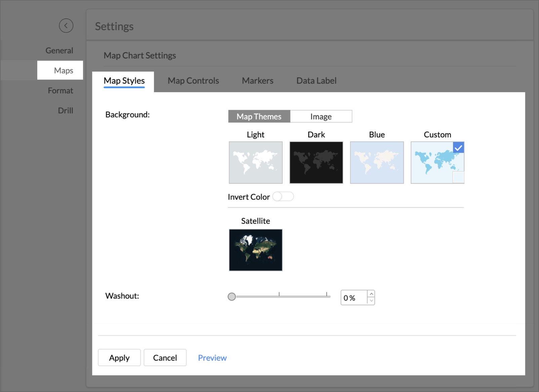Enable the Invert Color toggle
The width and height of the screenshot is (539, 392).
point(283,196)
